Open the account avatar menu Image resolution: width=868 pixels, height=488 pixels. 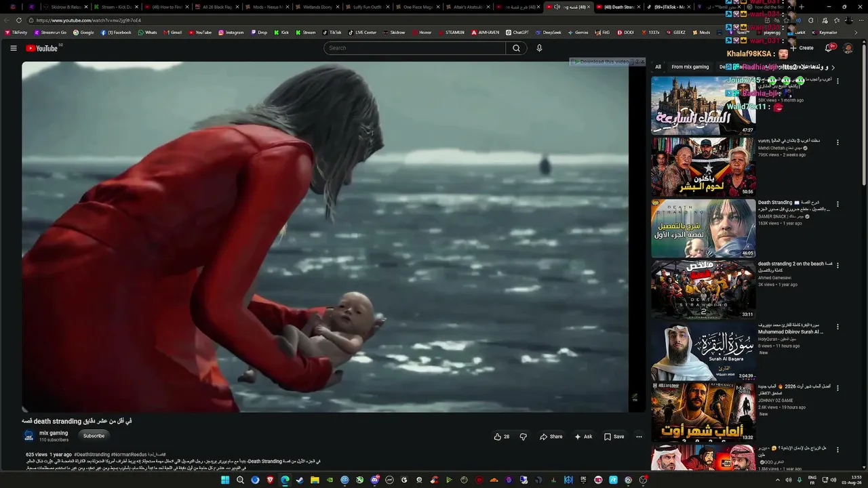tap(848, 48)
